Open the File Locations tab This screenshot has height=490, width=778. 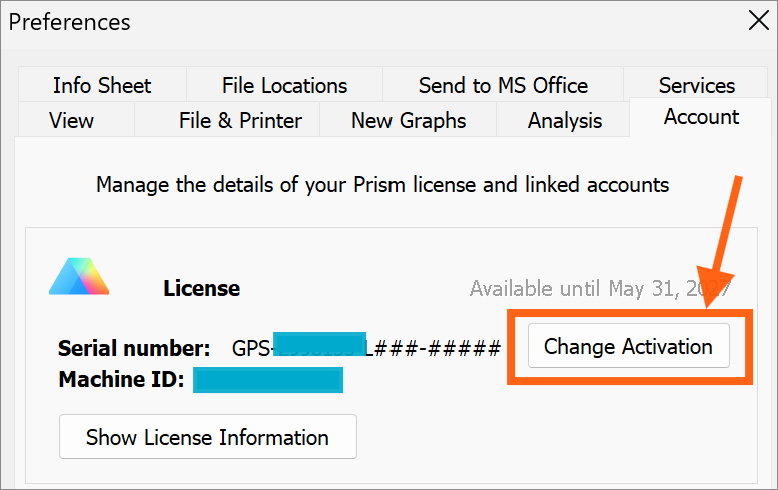(284, 86)
